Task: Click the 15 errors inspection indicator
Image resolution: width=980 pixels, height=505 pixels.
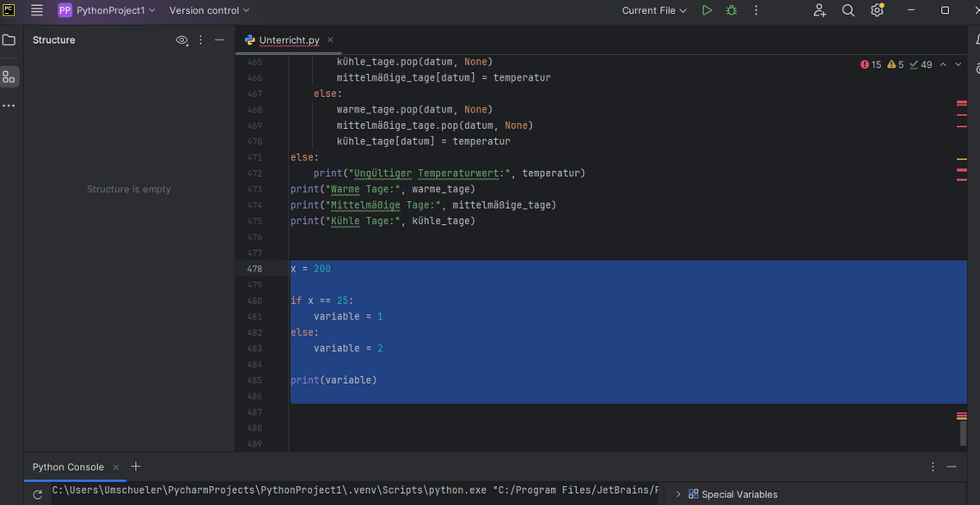Action: coord(871,64)
